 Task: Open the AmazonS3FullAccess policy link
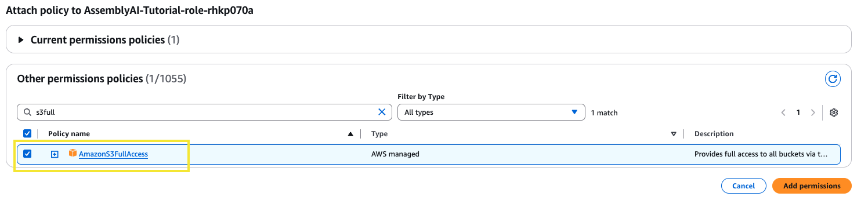click(113, 154)
